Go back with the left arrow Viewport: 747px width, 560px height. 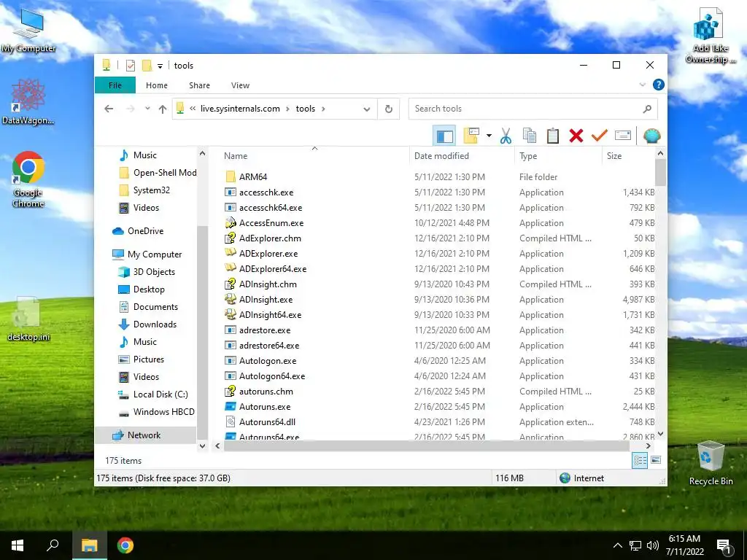109,109
